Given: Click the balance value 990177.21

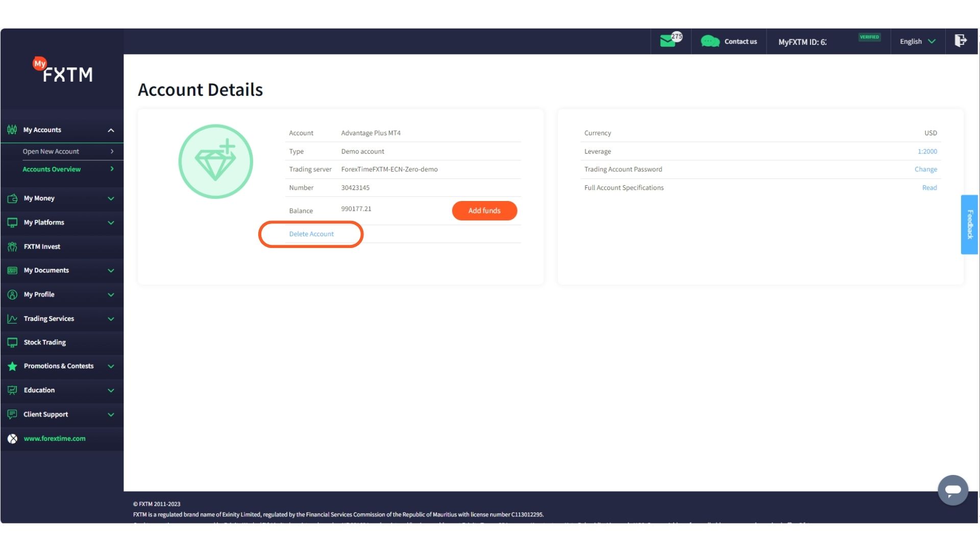Looking at the screenshot, I should [x=356, y=209].
